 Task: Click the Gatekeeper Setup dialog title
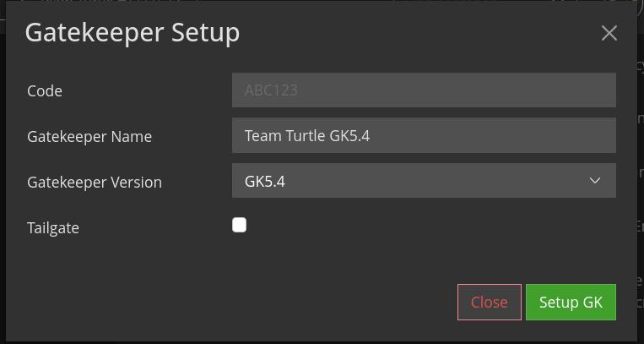coord(133,33)
